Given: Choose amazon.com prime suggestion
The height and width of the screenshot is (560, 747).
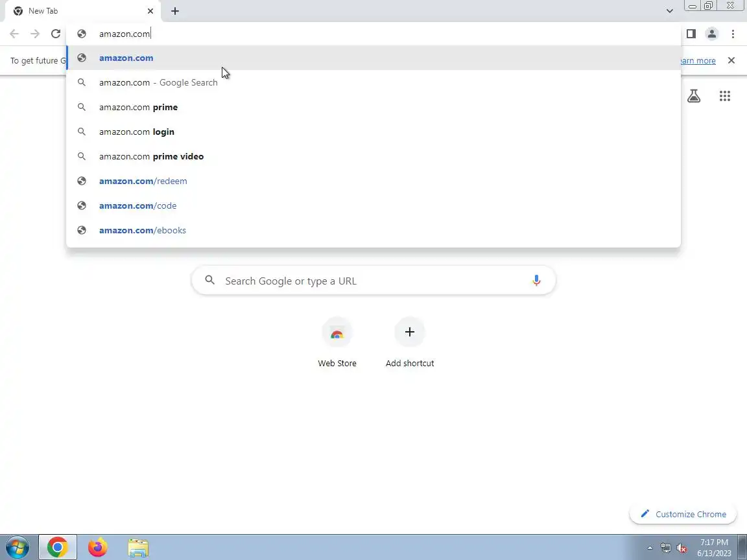Looking at the screenshot, I should pos(373,107).
